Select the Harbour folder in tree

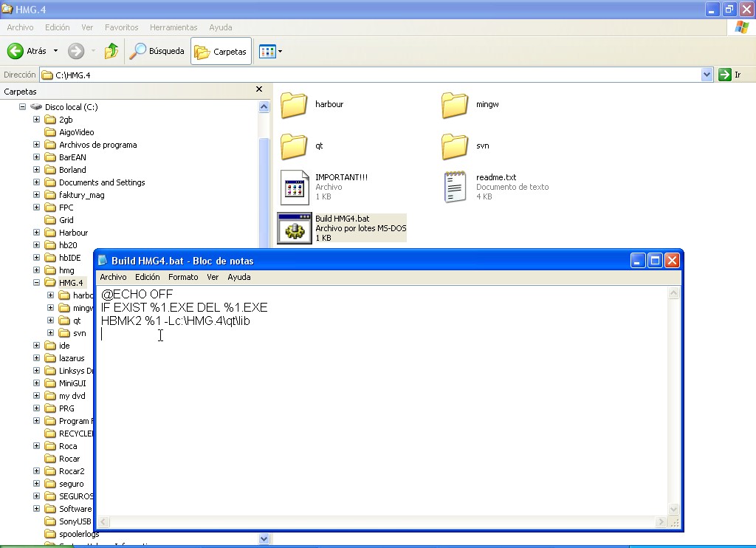click(73, 233)
